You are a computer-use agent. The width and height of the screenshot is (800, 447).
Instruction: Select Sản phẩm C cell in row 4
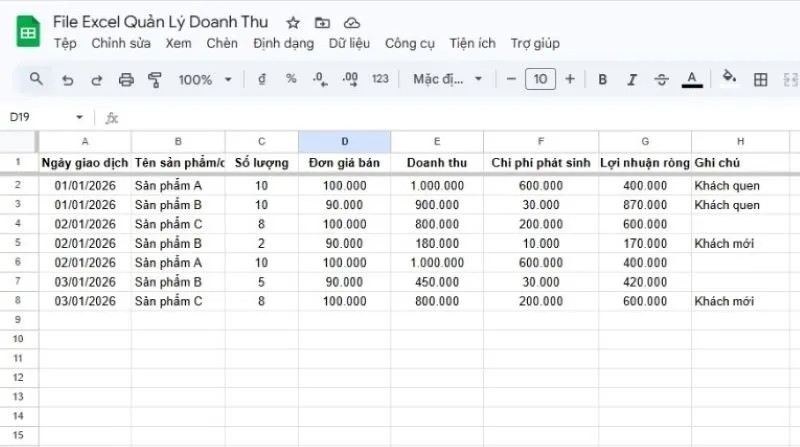(178, 224)
